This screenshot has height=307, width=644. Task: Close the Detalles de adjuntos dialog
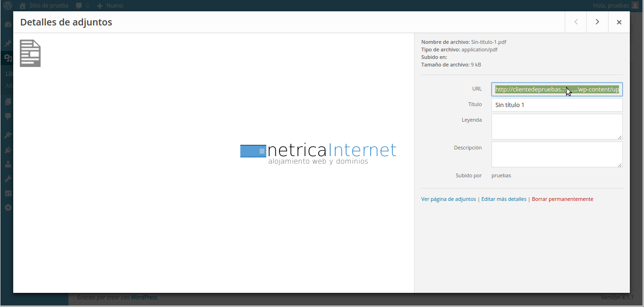(x=619, y=22)
